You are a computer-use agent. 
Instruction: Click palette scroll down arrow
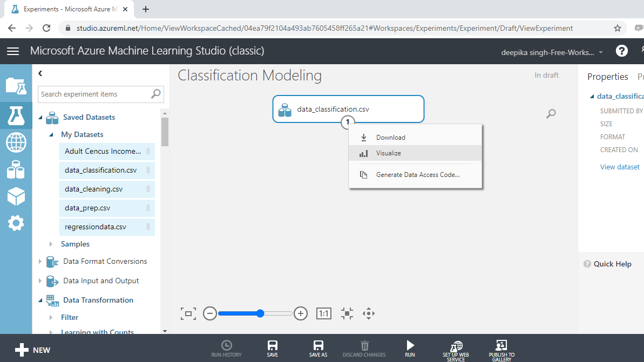click(165, 331)
